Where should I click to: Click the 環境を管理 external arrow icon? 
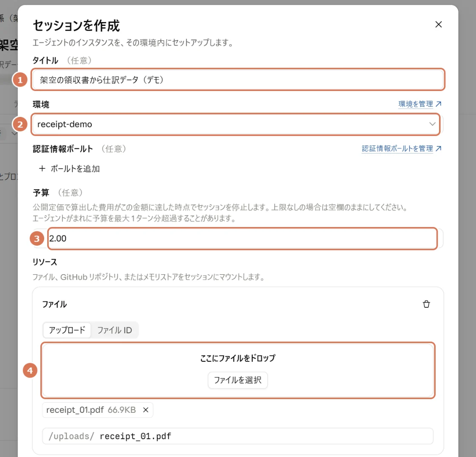438,104
